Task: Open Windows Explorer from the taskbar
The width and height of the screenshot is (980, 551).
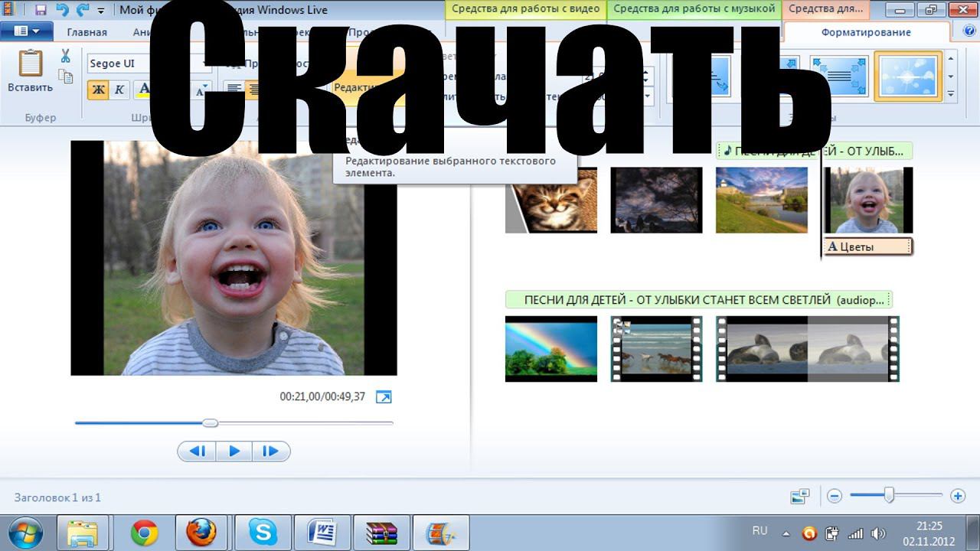Action: point(83,533)
